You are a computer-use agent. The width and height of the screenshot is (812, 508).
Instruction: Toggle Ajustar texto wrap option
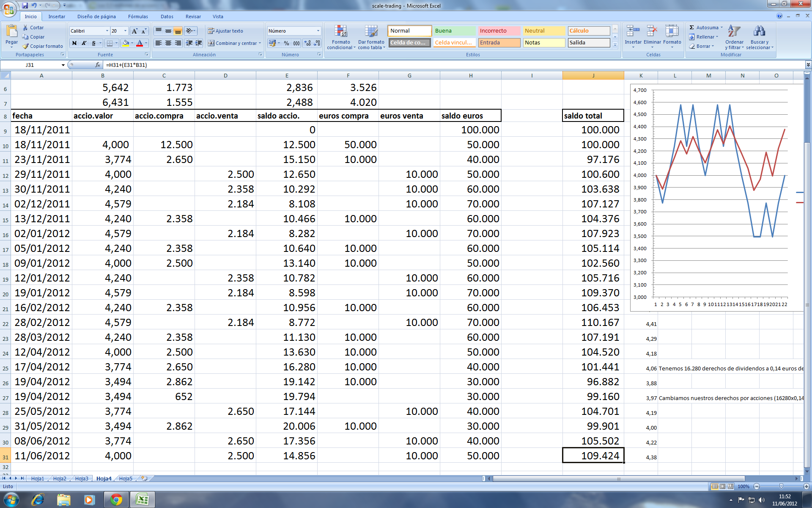click(x=225, y=31)
